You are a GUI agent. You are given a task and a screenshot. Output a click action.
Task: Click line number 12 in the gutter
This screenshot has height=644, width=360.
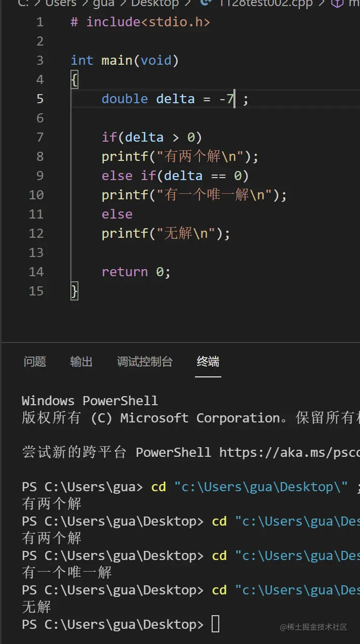(36, 233)
